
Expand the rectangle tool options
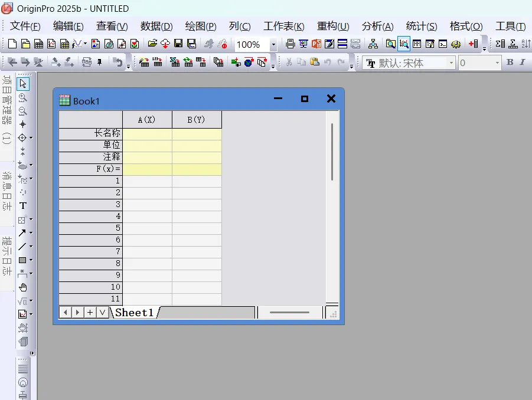[x=31, y=260]
